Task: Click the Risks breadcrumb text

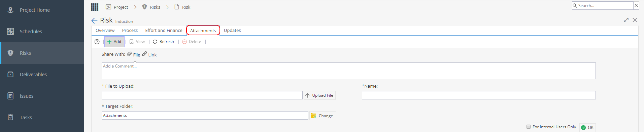Action: (x=155, y=7)
